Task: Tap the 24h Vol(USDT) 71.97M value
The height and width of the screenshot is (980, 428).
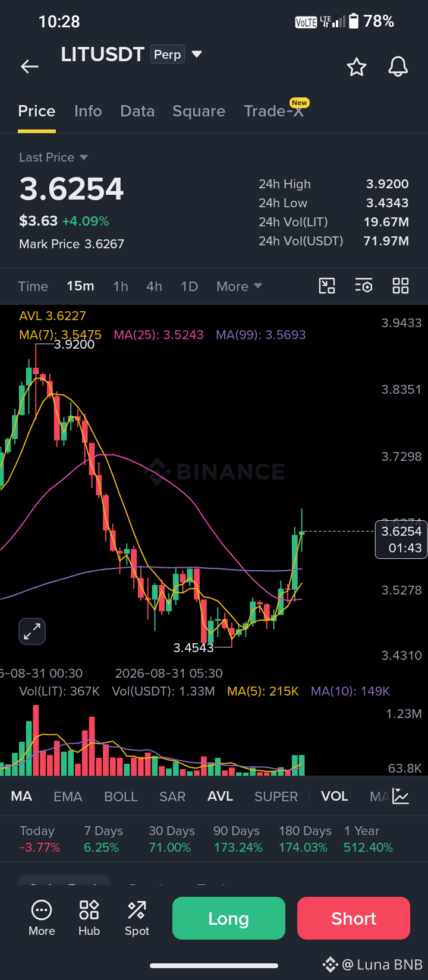Action: [386, 241]
